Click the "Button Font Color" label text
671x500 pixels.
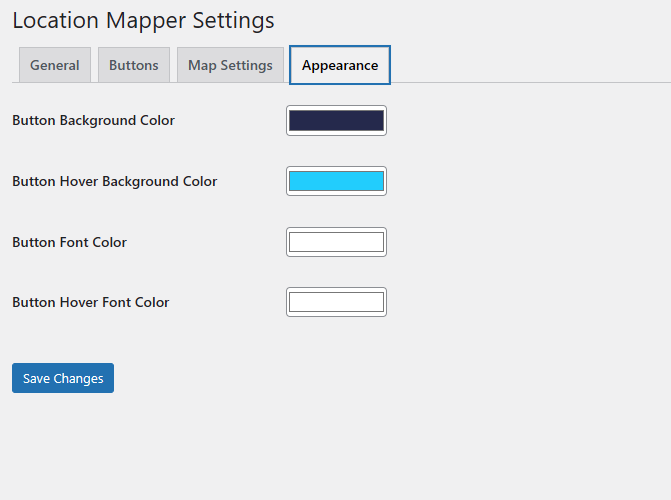pos(69,242)
